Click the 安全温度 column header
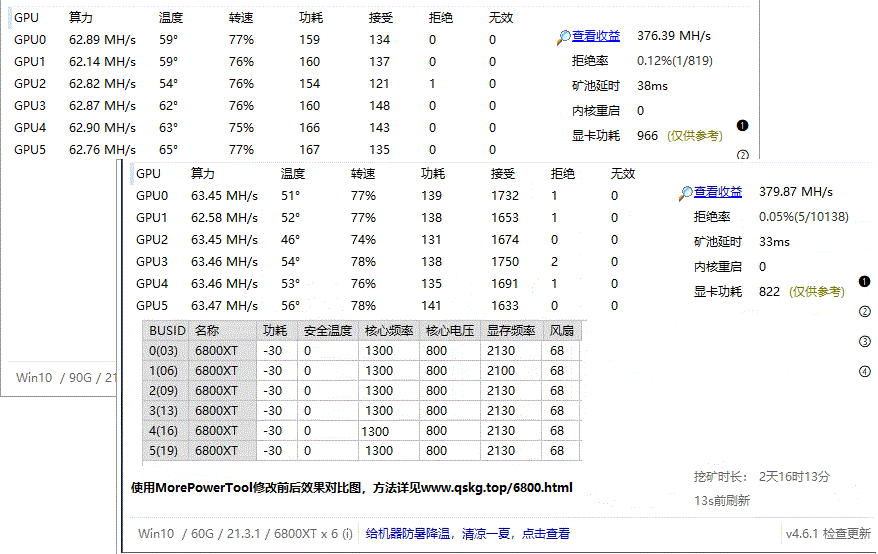The height and width of the screenshot is (554, 878). pos(328,331)
